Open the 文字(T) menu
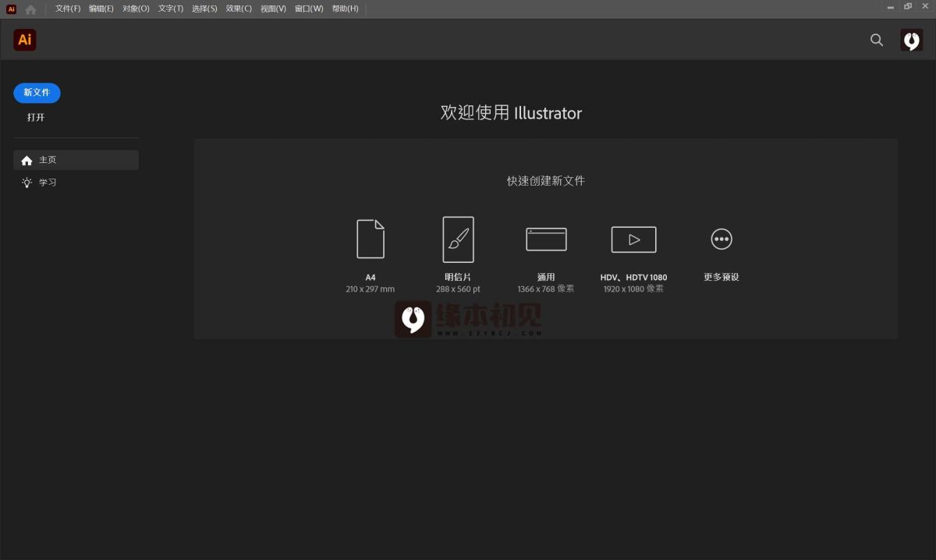Viewport: 936px width, 560px height. tap(171, 9)
